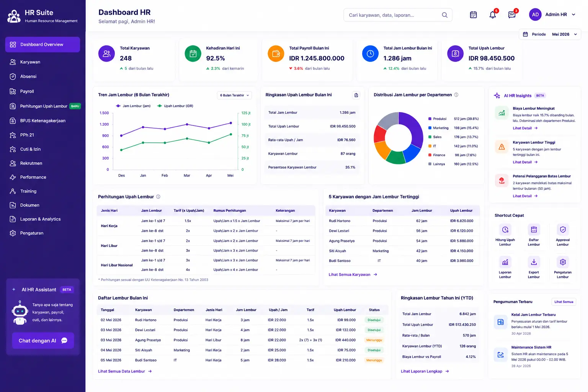Click the Cari karyawan search field
The width and height of the screenshot is (588, 392).
point(398,15)
